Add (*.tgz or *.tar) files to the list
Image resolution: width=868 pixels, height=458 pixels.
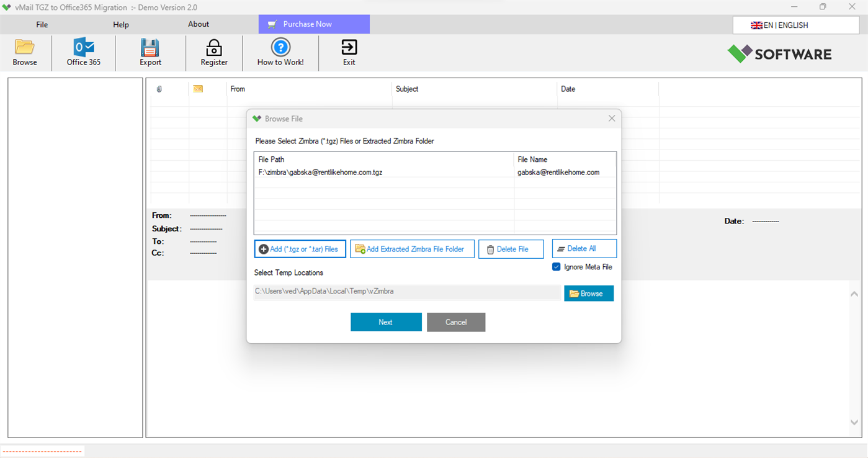300,248
